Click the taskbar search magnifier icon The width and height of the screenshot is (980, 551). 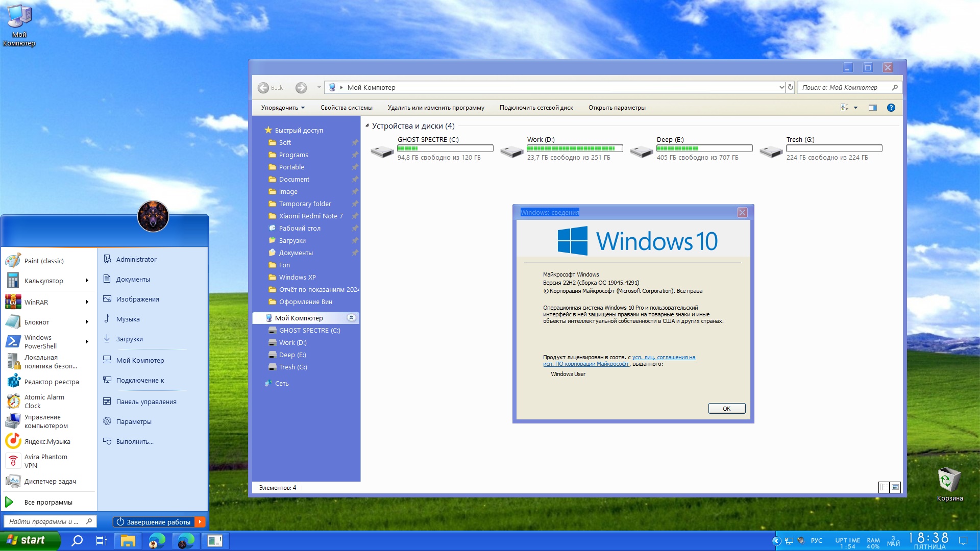77,541
